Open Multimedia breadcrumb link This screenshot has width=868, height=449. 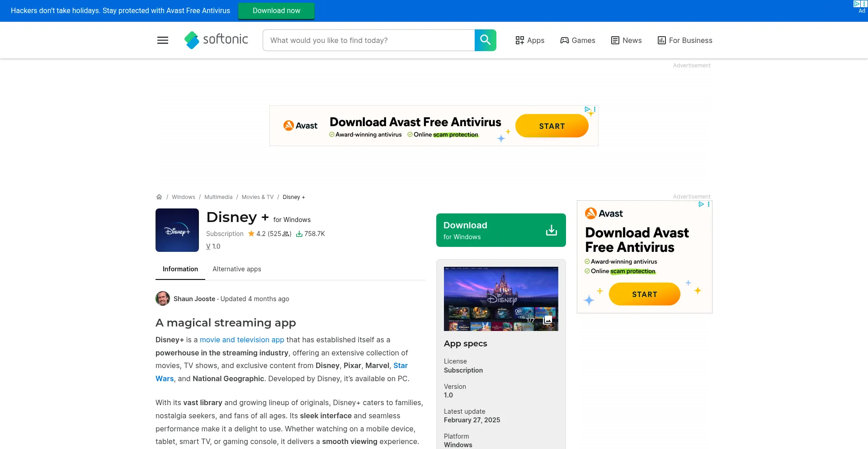point(218,197)
